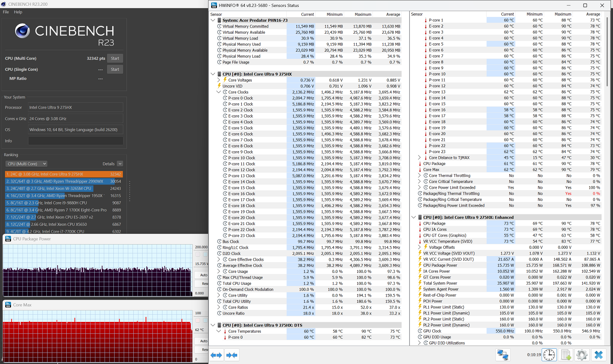Start logging with the document-plus icon

pyautogui.click(x=566, y=355)
